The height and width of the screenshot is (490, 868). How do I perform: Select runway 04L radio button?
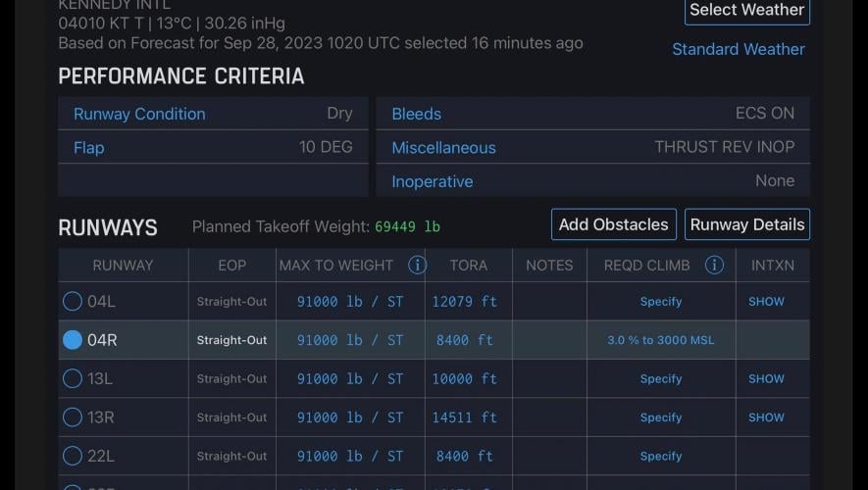click(73, 301)
